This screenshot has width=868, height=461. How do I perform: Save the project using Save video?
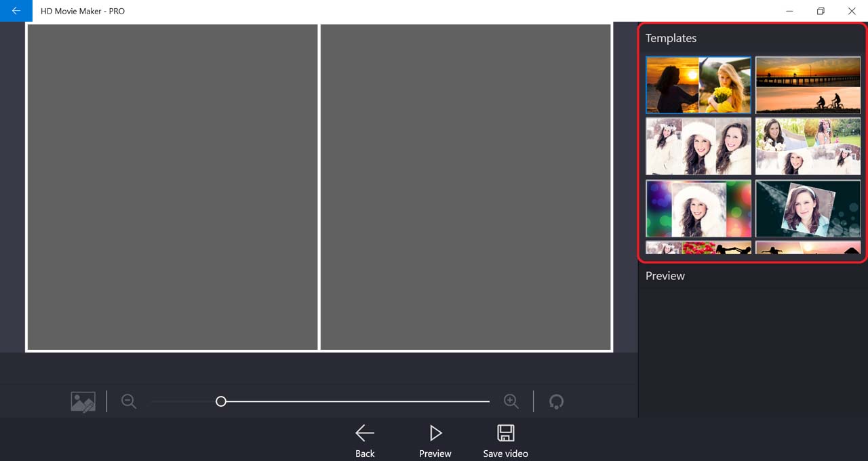505,441
